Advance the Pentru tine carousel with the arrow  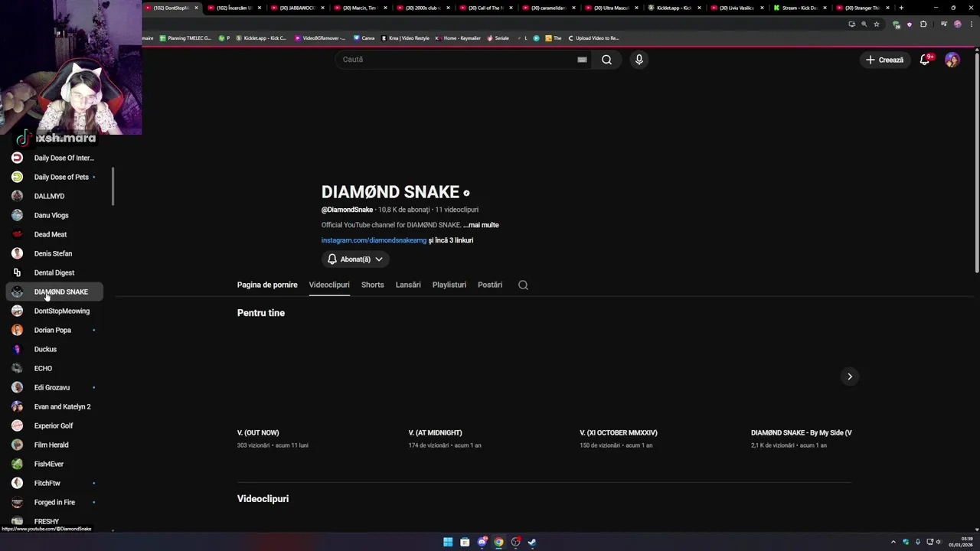(849, 377)
